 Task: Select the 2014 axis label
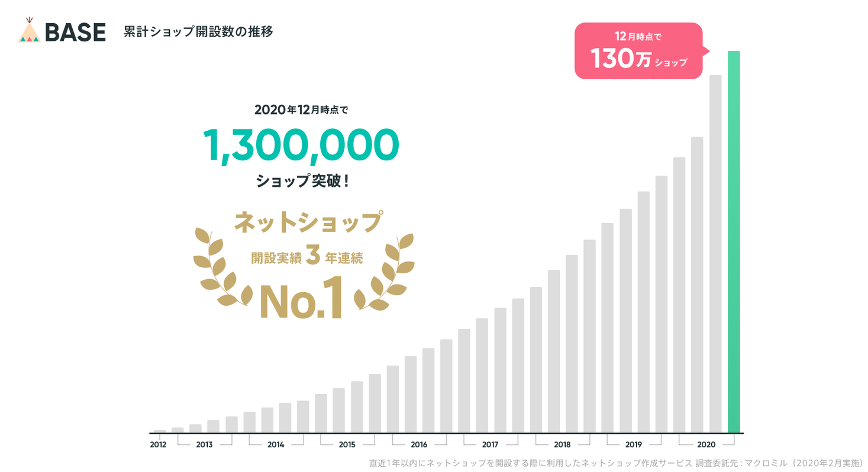pyautogui.click(x=276, y=444)
